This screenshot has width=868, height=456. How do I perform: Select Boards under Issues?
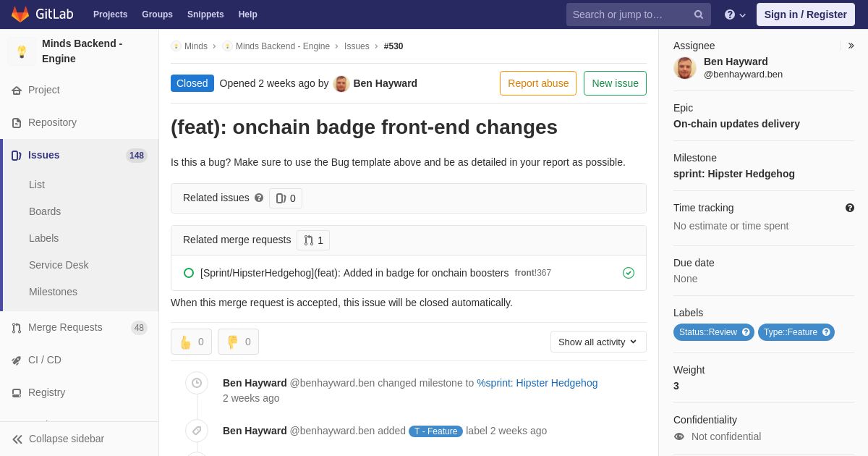tap(45, 211)
